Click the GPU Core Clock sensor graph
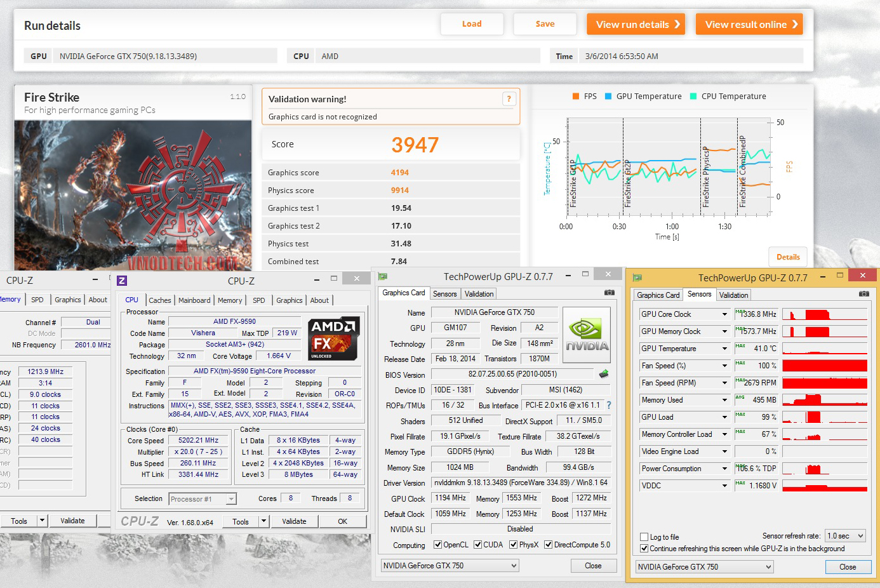 point(825,314)
